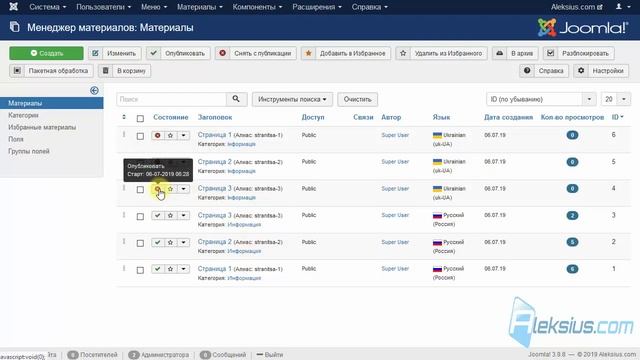The width and height of the screenshot is (640, 360).
Task: Click view count badge for Страница 3 Russian
Action: point(572,216)
